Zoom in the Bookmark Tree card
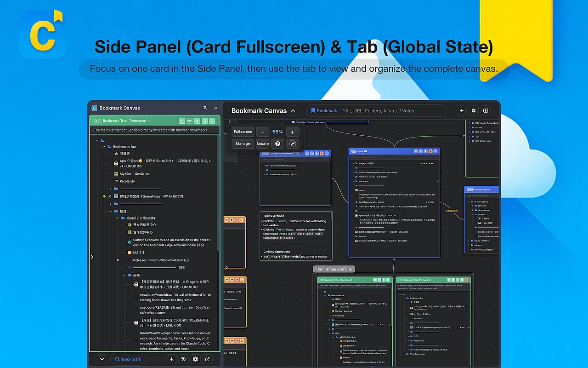 click(197, 121)
